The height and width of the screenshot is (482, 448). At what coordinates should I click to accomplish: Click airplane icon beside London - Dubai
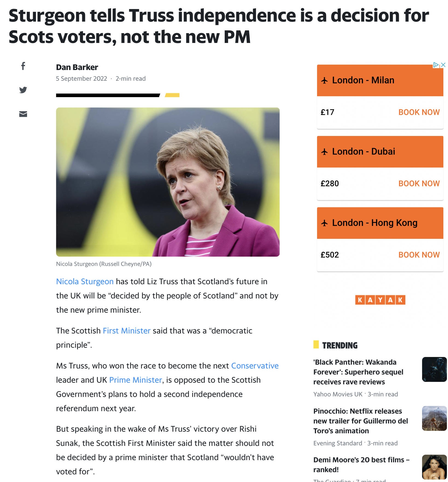[x=324, y=152]
